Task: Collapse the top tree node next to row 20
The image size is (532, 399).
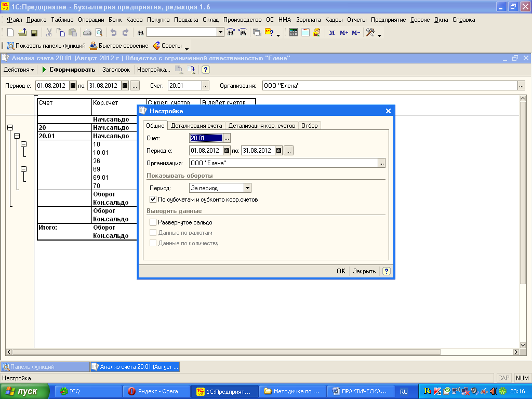Action: [x=10, y=128]
